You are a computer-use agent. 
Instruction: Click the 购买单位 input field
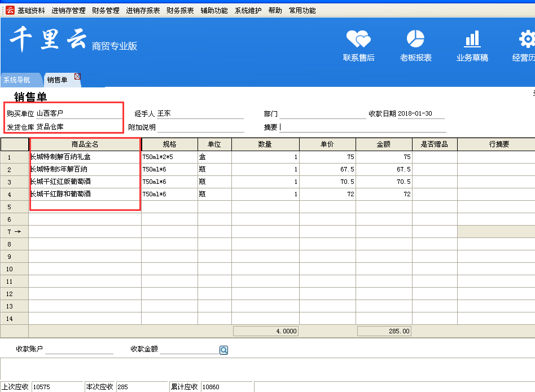(x=78, y=113)
